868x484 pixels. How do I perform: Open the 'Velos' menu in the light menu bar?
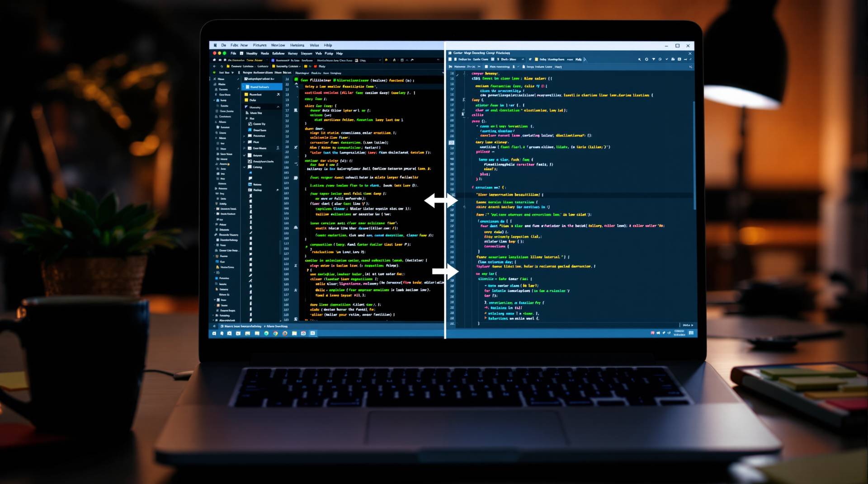pos(314,45)
